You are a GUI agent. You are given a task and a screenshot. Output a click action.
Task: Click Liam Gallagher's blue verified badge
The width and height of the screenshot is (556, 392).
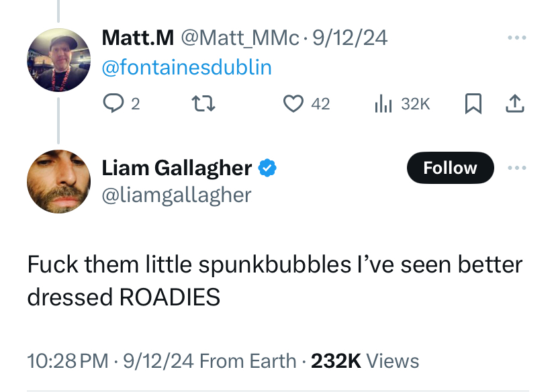(268, 168)
